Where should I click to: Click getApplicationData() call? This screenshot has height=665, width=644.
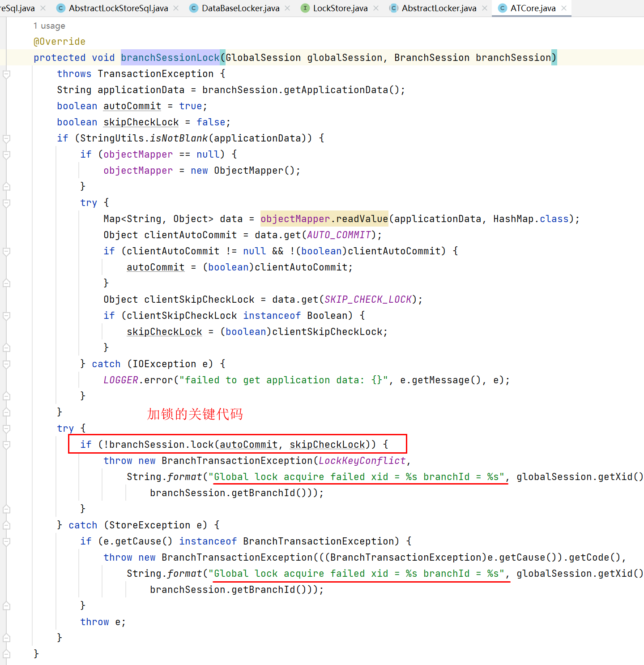point(341,90)
